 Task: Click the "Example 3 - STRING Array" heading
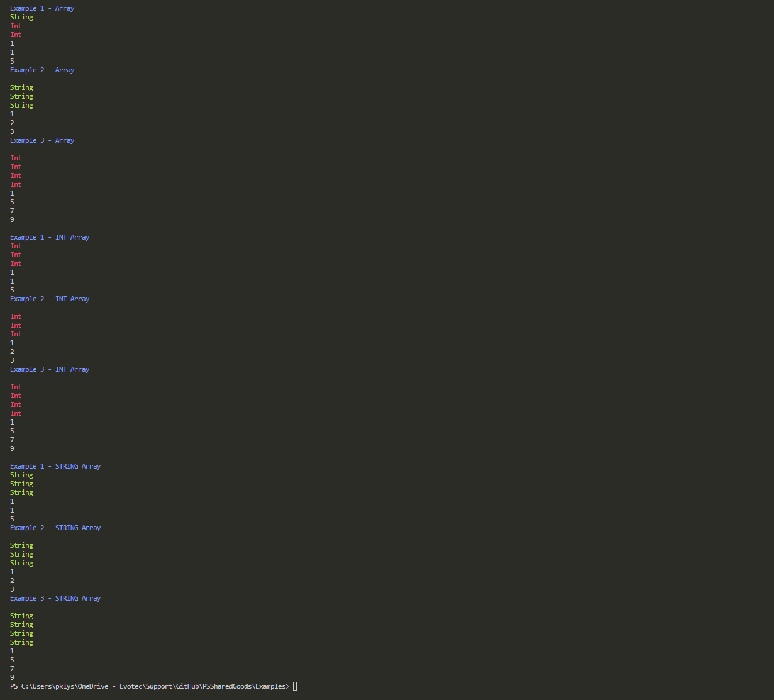(55, 597)
